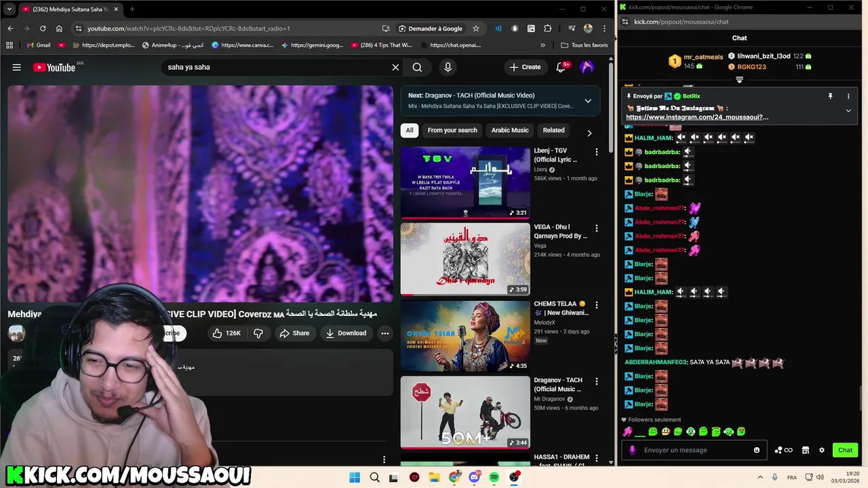
Task: Open Tous les favoris folder
Action: (x=585, y=45)
